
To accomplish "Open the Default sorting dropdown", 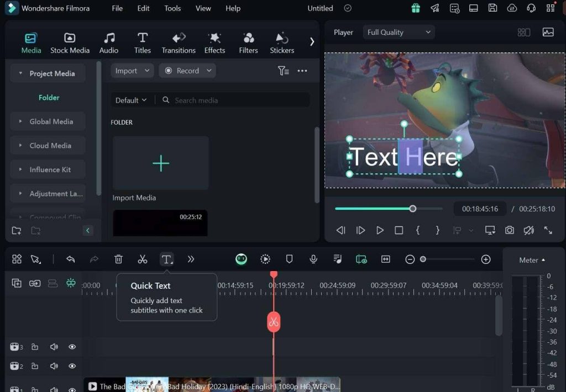I will [x=130, y=100].
